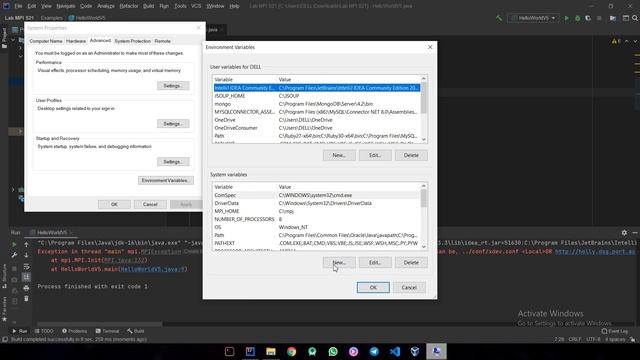Click New button under User variables
This screenshot has width=640, height=360.
tap(339, 155)
